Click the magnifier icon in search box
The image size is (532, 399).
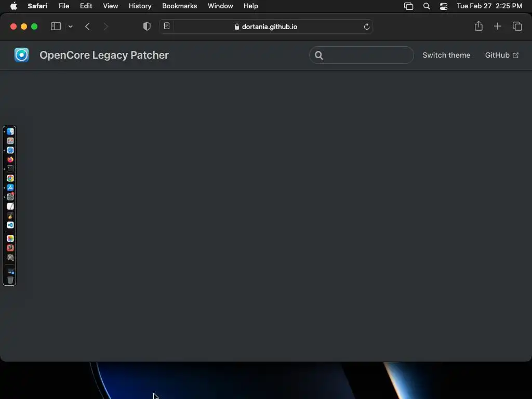click(318, 55)
